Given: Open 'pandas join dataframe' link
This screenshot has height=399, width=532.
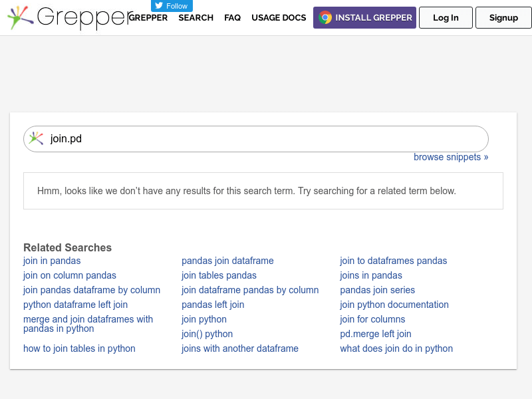Looking at the screenshot, I should pos(227,261).
